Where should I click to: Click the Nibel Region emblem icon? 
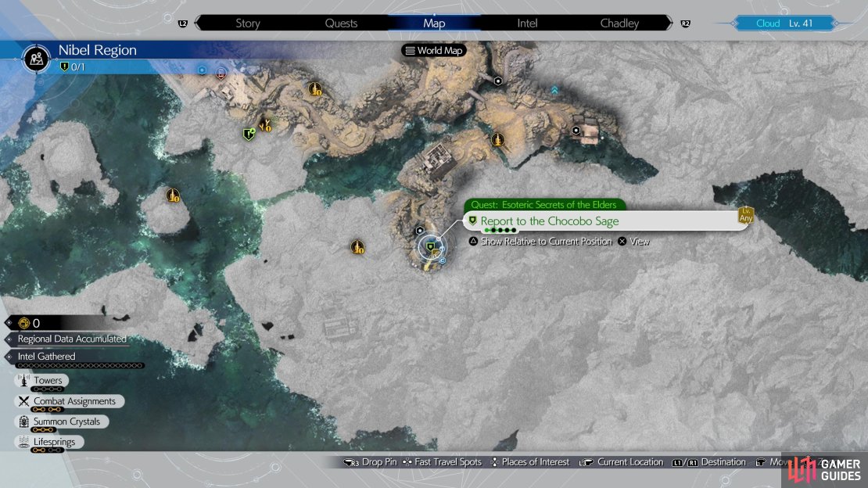[37, 58]
